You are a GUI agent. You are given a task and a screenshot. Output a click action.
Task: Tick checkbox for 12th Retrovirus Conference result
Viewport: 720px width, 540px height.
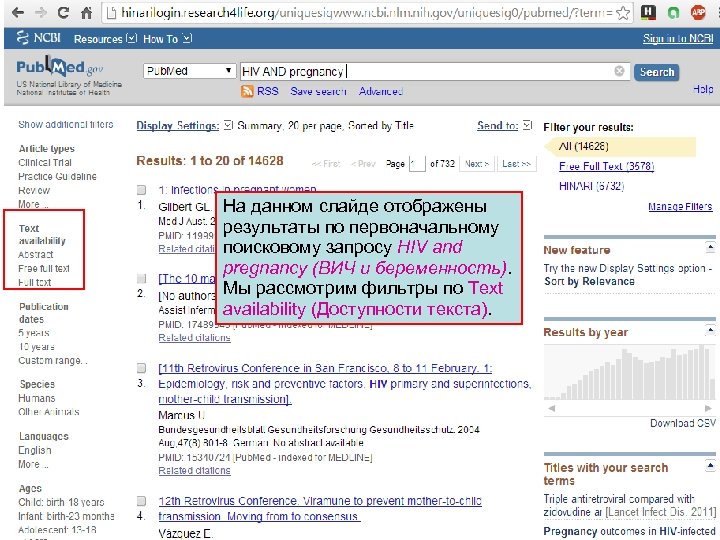pyautogui.click(x=141, y=501)
